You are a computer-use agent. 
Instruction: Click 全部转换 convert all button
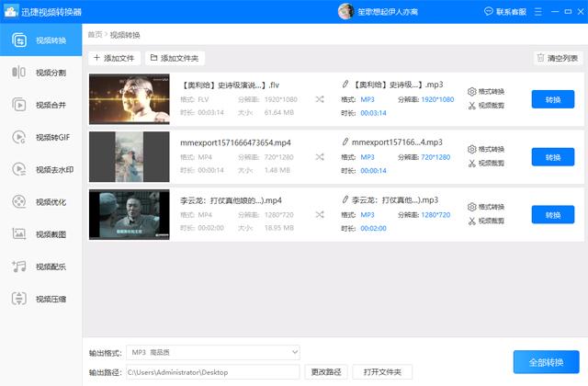tap(546, 362)
